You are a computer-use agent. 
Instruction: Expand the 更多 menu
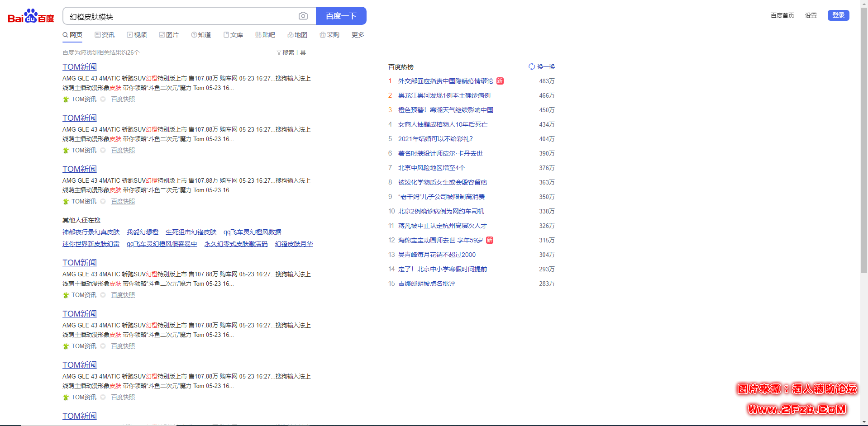[x=358, y=35]
